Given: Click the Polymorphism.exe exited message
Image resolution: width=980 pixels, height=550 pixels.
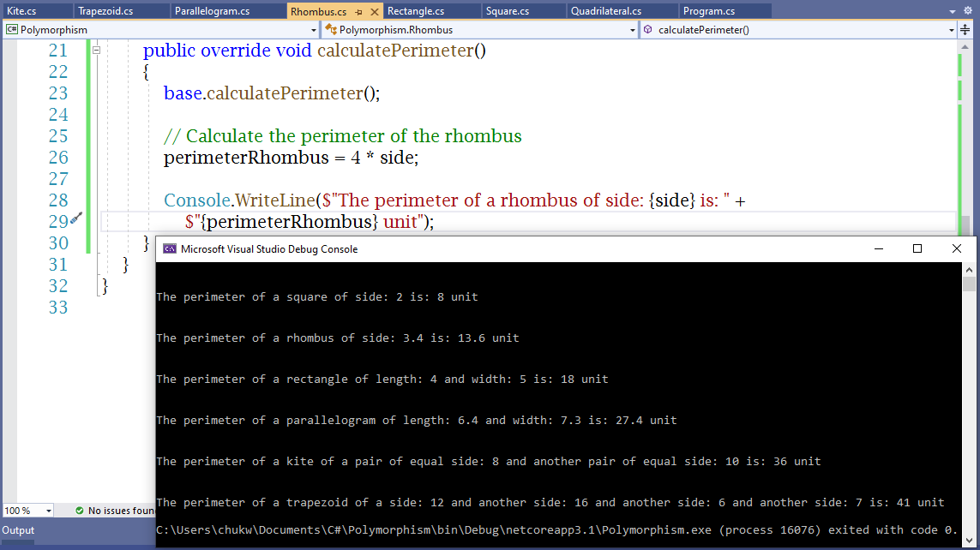Looking at the screenshot, I should point(556,530).
